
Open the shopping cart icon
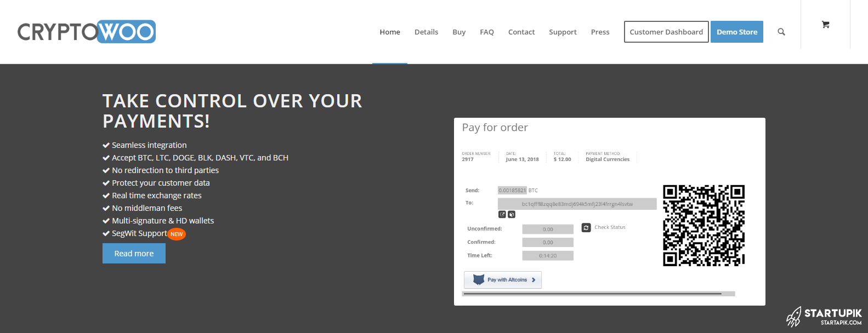pos(825,25)
